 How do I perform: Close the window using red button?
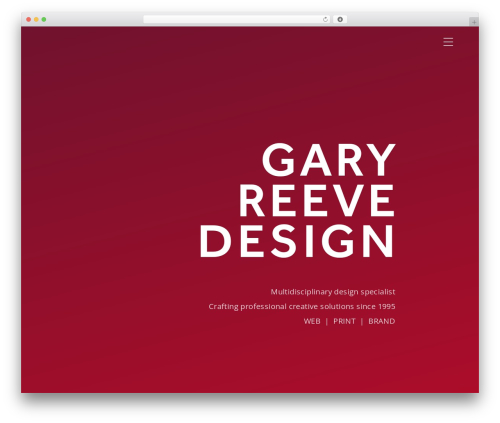(29, 20)
